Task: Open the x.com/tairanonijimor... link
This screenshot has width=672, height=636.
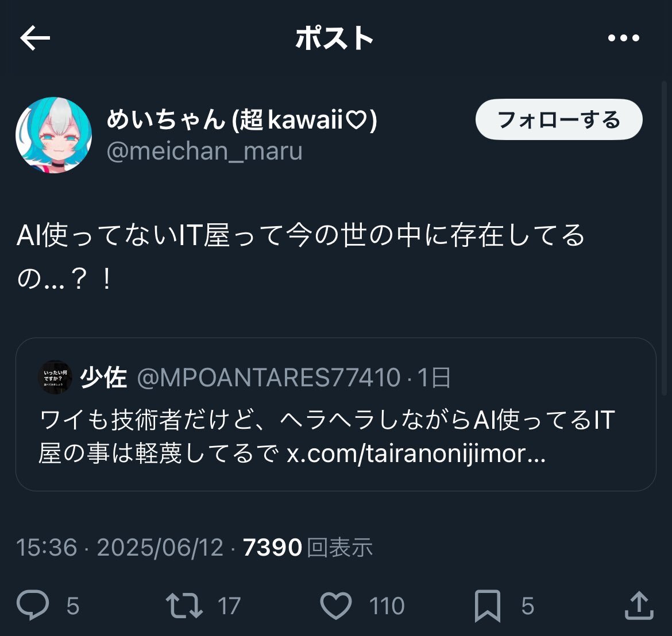Action: tap(416, 453)
